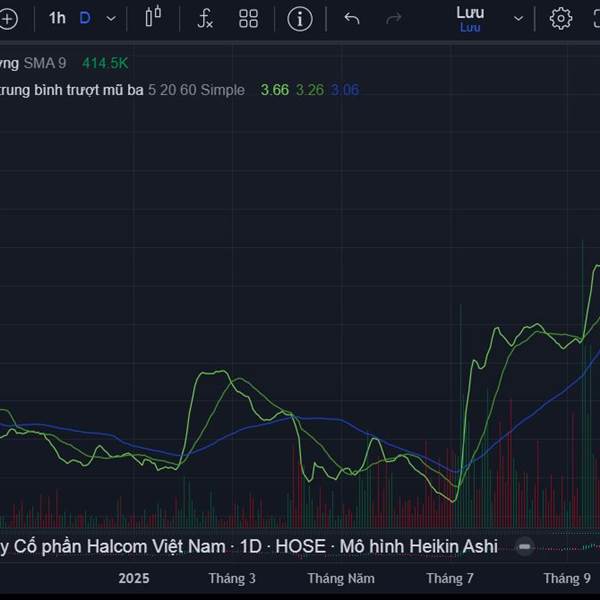Image resolution: width=600 pixels, height=600 pixels.
Task: Click the add symbol plus icon
Action: [8, 19]
